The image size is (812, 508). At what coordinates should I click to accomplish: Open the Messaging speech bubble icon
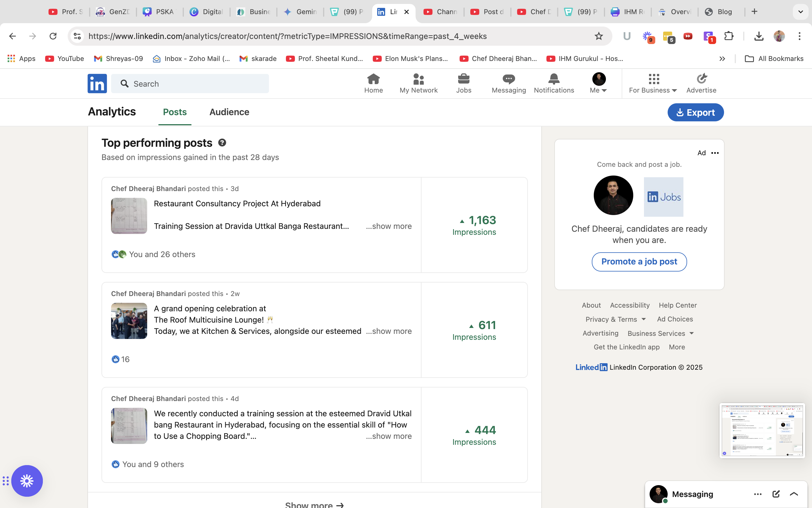coord(509,79)
